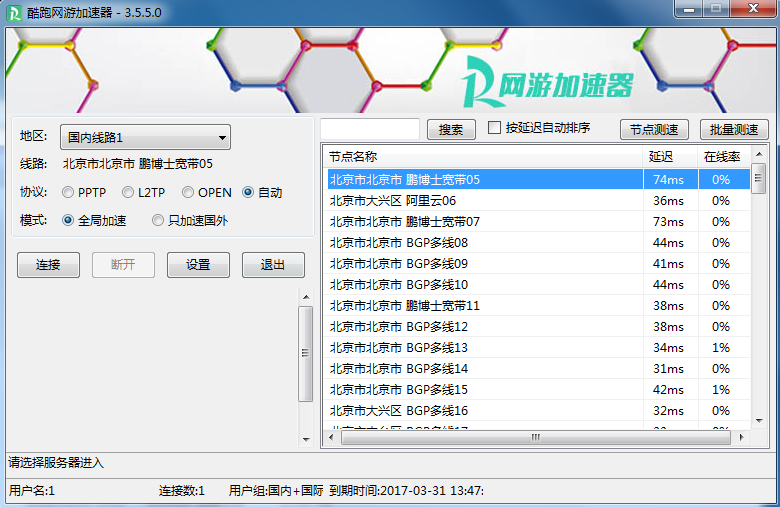
Task: Select node 北京市北京市 鹏博士宽带07
Action: 538,221
